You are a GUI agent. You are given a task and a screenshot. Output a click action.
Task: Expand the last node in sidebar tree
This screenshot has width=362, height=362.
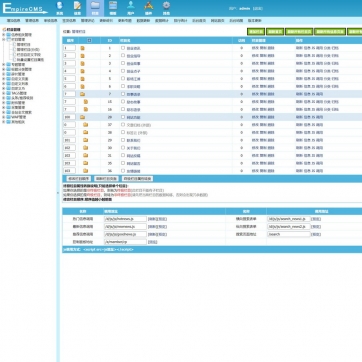pos(4,122)
